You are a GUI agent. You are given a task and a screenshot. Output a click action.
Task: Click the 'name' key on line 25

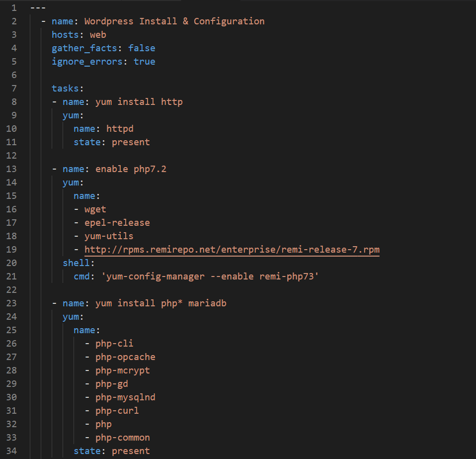(x=84, y=330)
